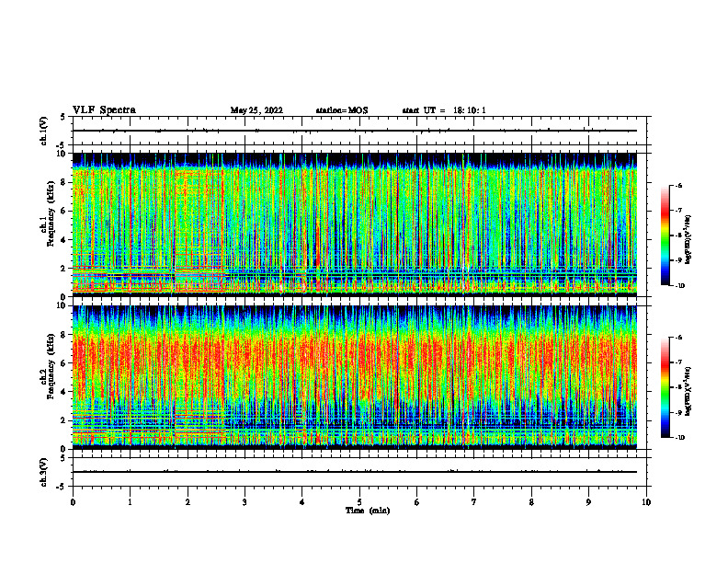The image size is (728, 563).
Task: Click the "-6" label on ch.1 color bar
Action: [x=679, y=186]
